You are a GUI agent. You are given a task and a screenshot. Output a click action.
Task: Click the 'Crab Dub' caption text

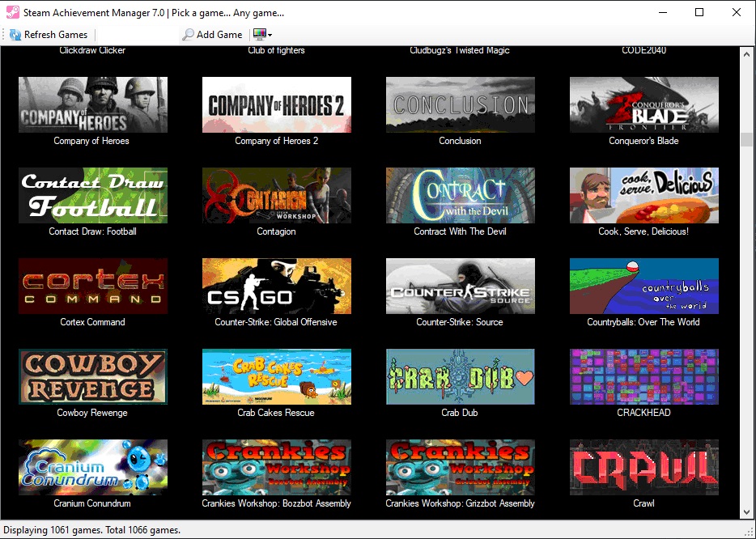(x=460, y=413)
